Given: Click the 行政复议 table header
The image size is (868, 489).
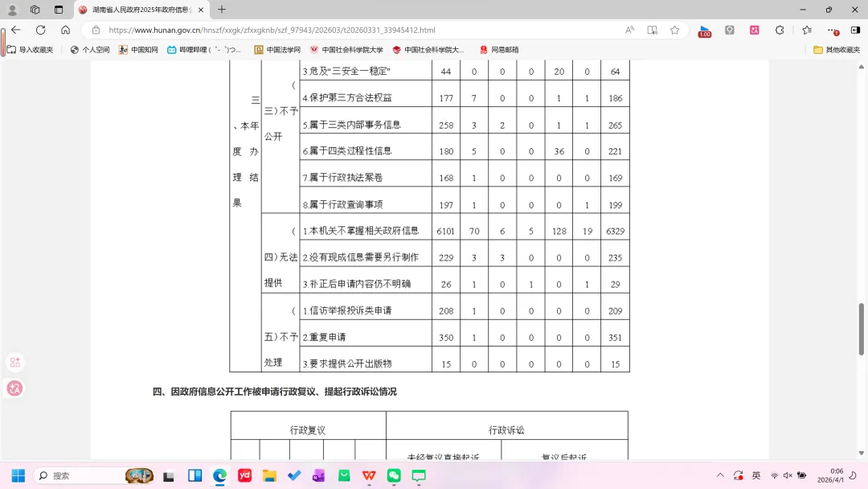Looking at the screenshot, I should click(x=308, y=429).
